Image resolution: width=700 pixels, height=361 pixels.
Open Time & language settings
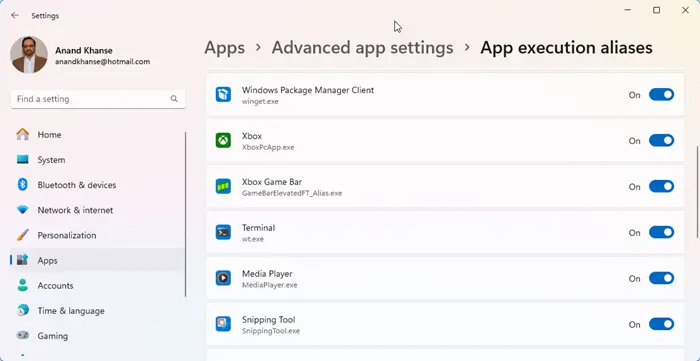coord(97,311)
